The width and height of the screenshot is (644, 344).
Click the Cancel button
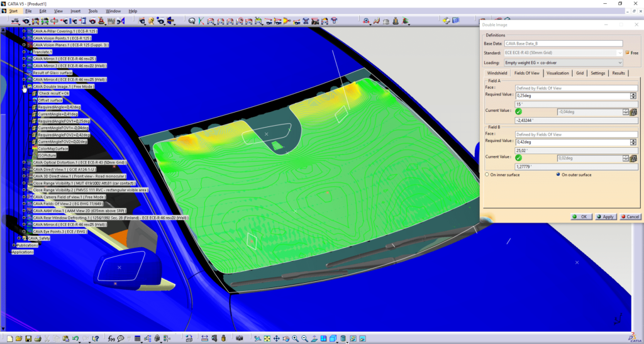pos(630,217)
